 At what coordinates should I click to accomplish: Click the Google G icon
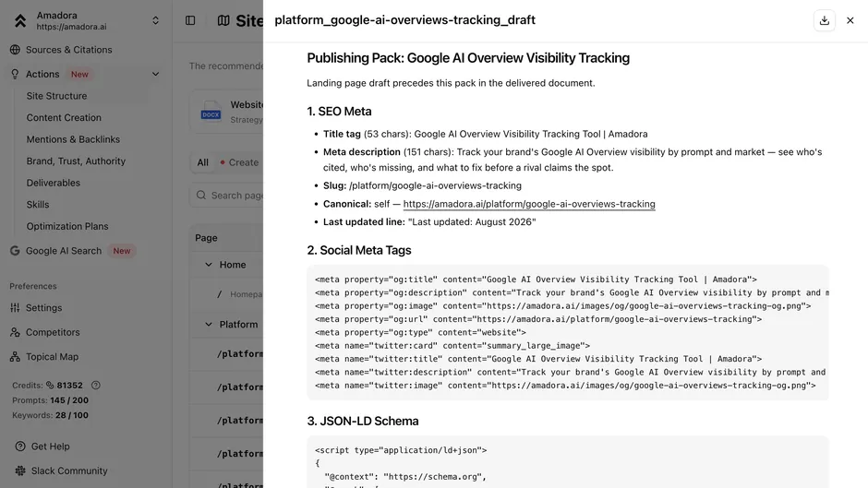(x=15, y=251)
